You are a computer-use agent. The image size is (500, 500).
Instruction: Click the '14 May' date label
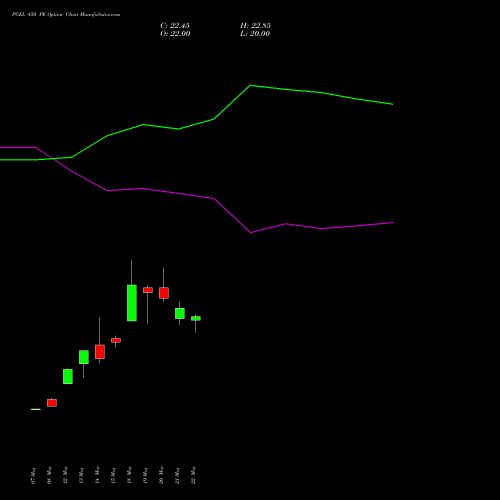[x=97, y=475]
